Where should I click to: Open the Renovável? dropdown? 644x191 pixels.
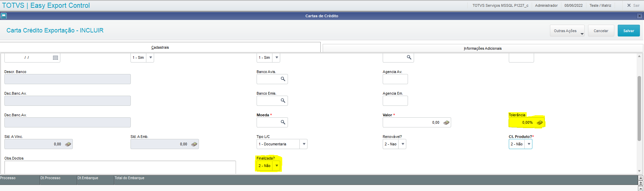(403, 144)
